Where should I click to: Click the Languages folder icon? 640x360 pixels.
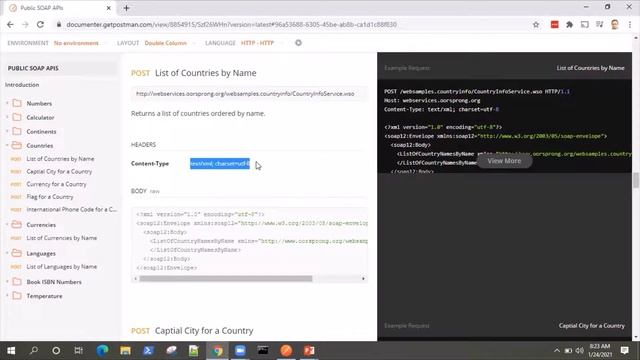[17, 253]
